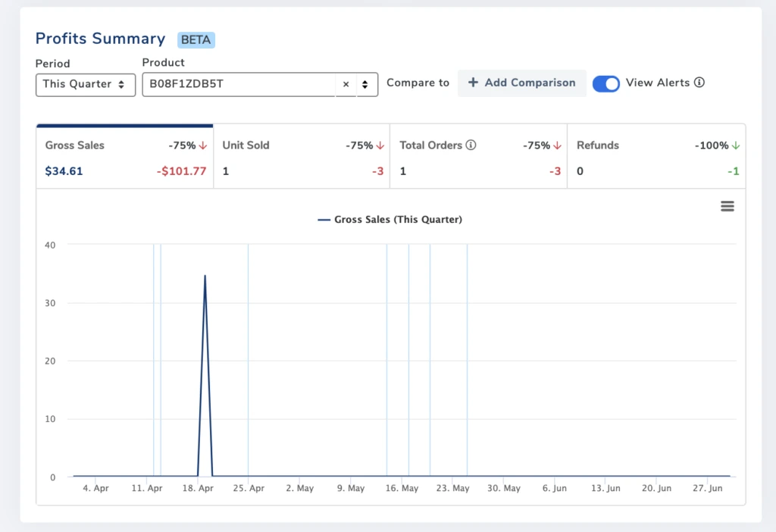Clear the selected product with the x icon

[346, 84]
